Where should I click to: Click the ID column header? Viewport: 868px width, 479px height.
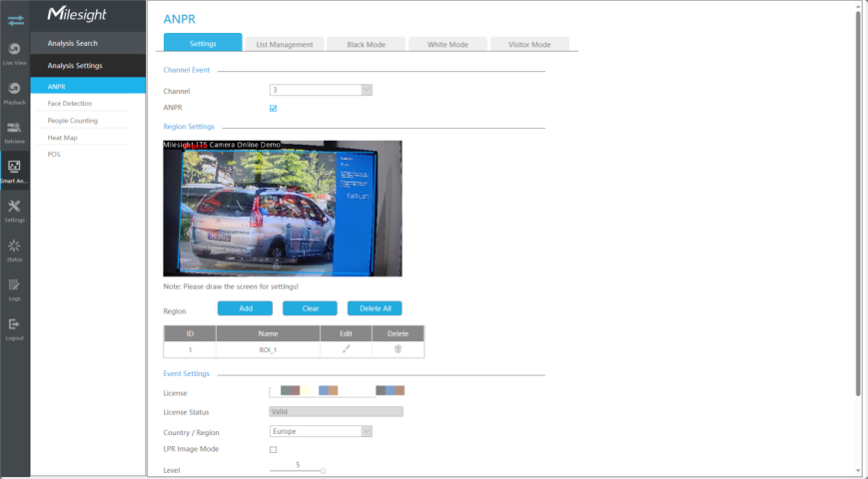click(190, 333)
